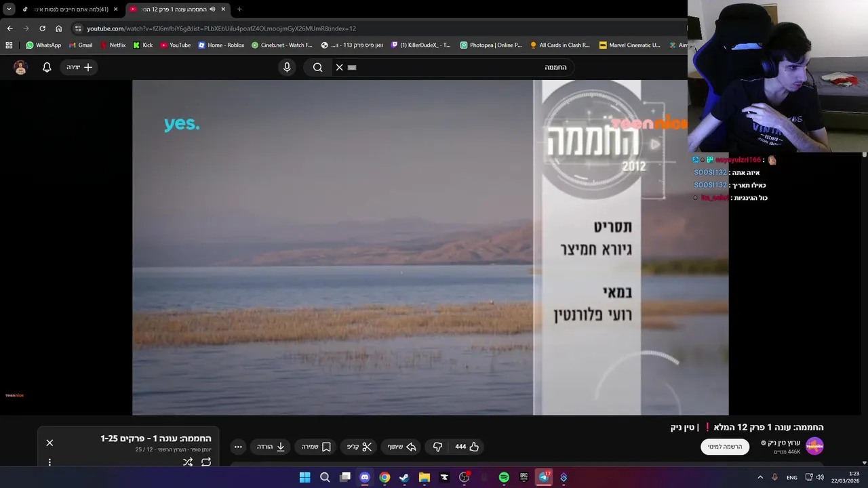The width and height of the screenshot is (868, 488).
Task: Open Steam from taskbar
Action: click(404, 477)
